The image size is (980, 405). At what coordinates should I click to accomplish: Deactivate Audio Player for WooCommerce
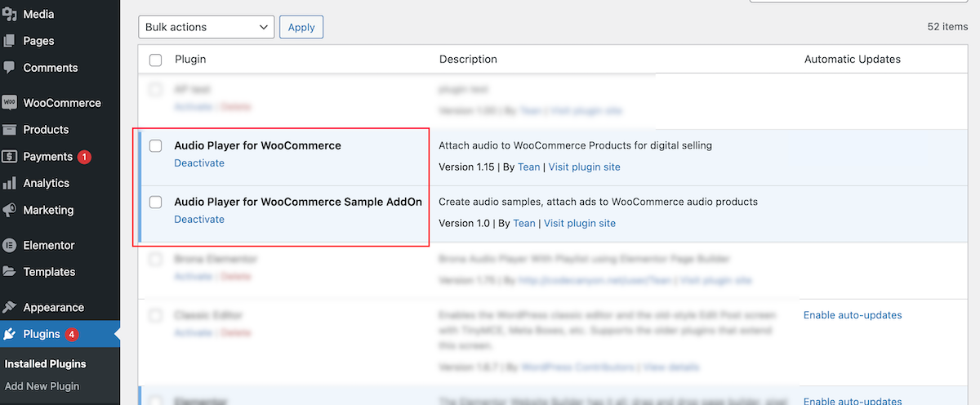199,163
